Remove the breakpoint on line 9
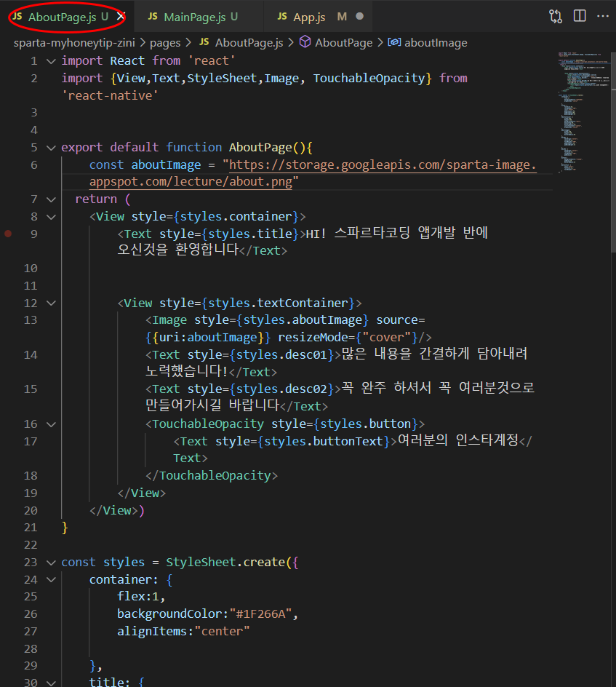The width and height of the screenshot is (616, 687). point(8,234)
